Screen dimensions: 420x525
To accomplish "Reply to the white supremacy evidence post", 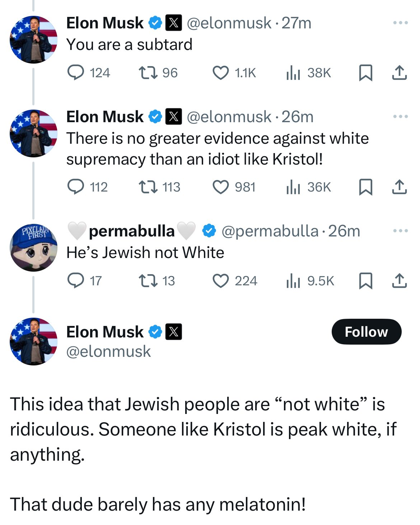I will 76,187.
